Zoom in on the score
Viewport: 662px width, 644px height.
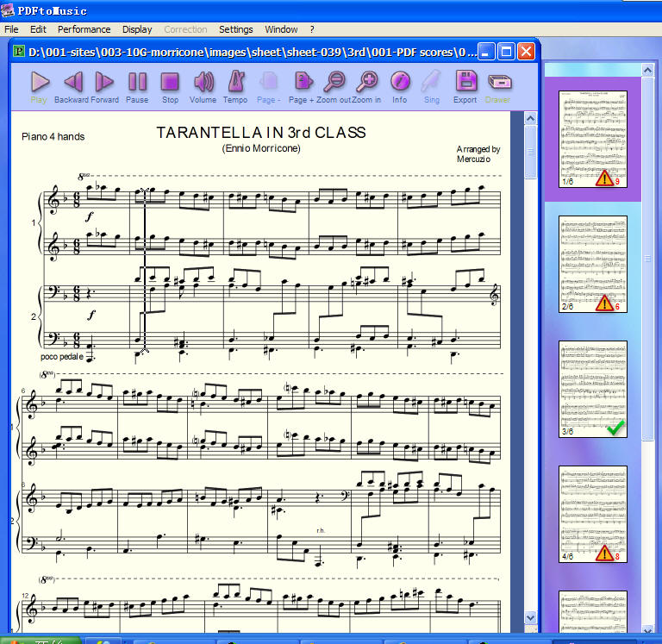tap(366, 87)
